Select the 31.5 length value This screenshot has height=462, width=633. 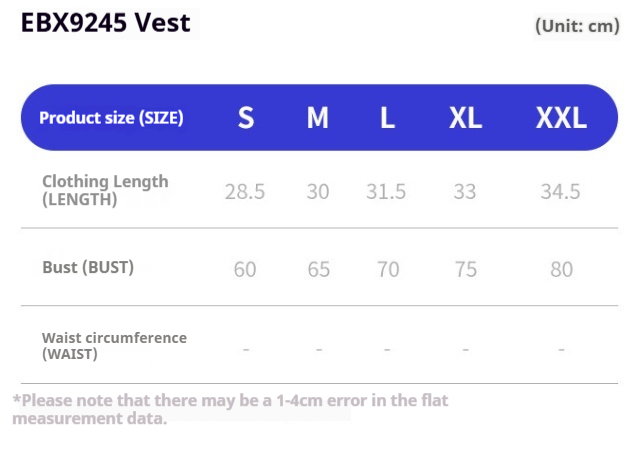[x=386, y=191]
